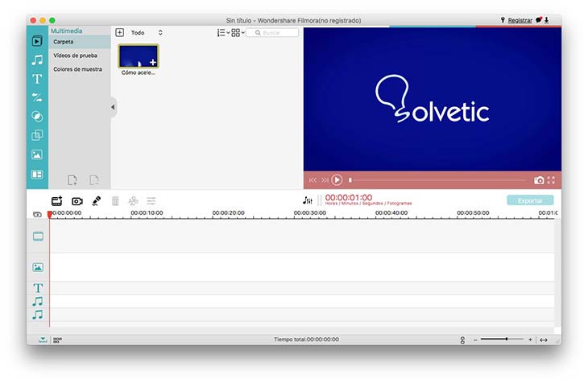The height and width of the screenshot is (383, 588).
Task: Open the Multimedia library icon
Action: (x=37, y=41)
